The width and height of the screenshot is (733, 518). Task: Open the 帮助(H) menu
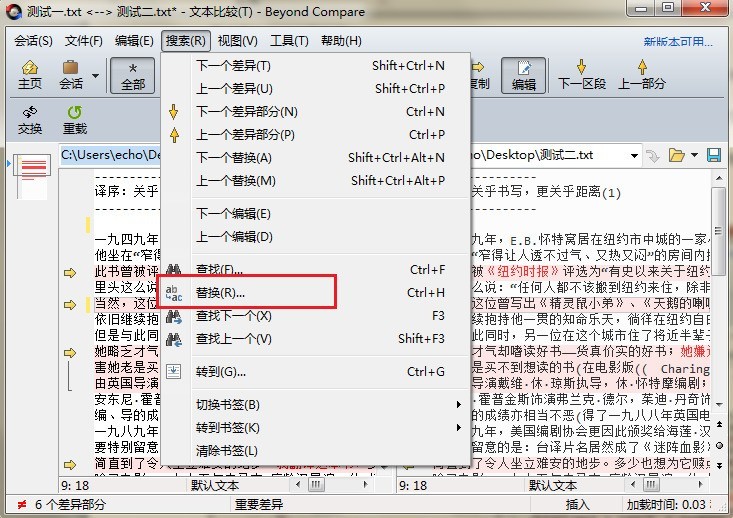tap(341, 41)
